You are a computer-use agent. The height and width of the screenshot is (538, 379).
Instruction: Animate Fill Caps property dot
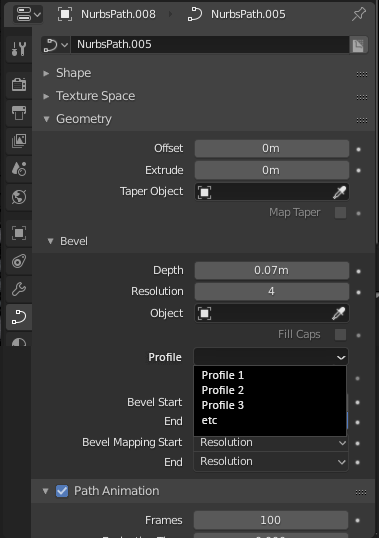(358, 335)
